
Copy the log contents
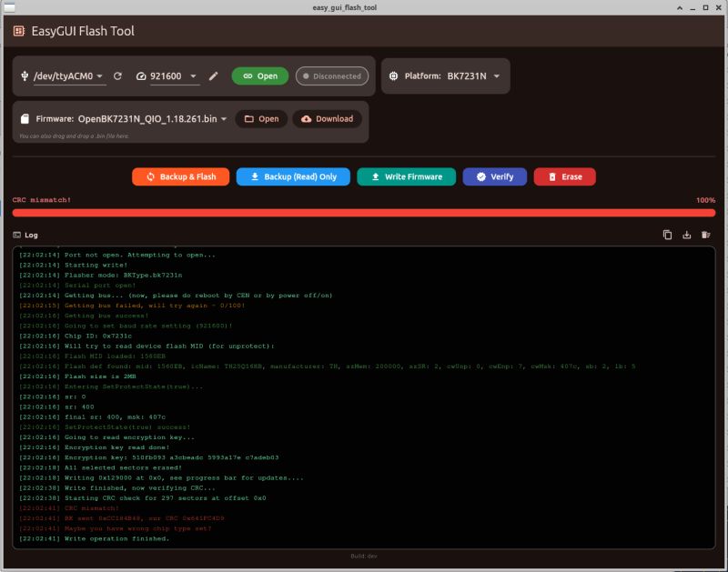(x=668, y=235)
